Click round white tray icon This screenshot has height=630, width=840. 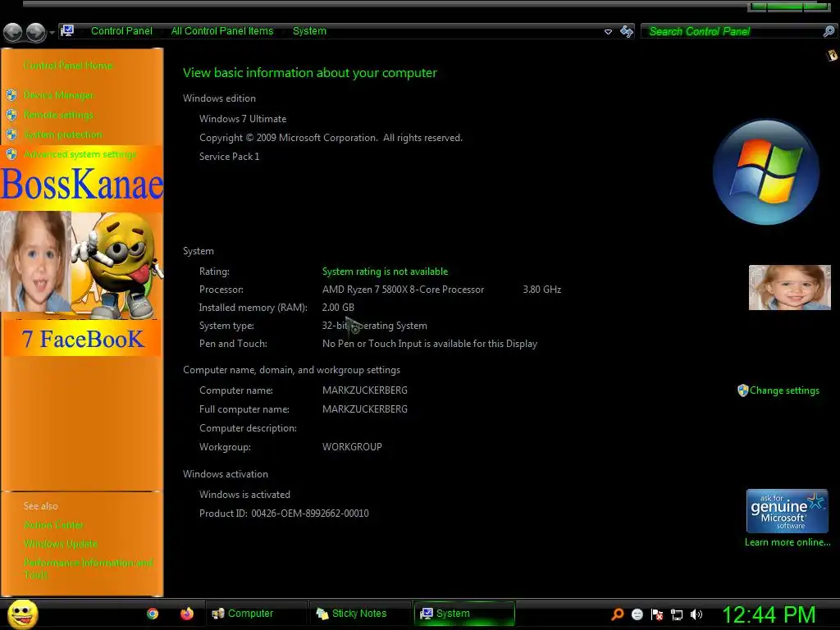click(x=637, y=614)
